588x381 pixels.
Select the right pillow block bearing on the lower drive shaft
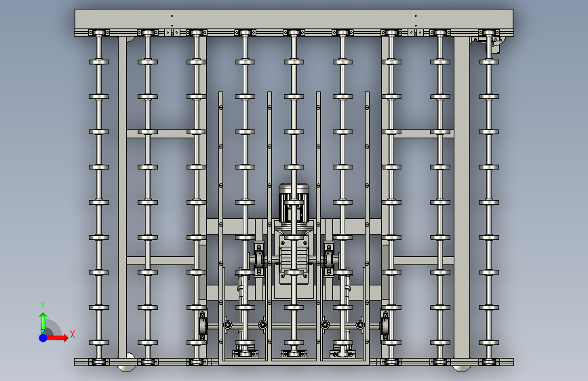pyautogui.click(x=385, y=325)
